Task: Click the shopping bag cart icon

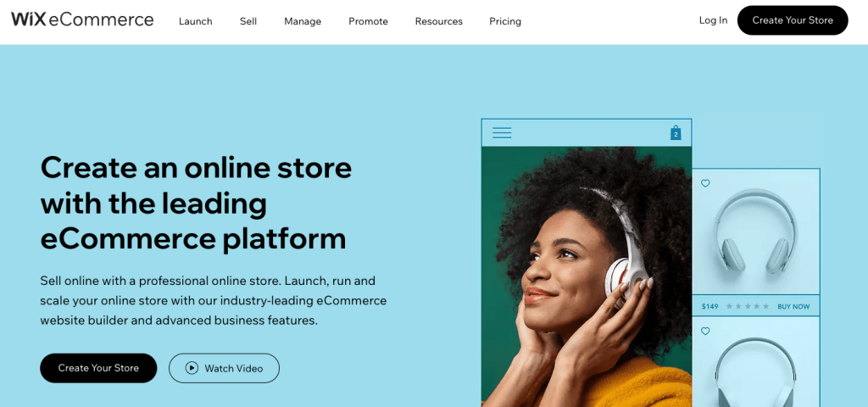Action: pyautogui.click(x=676, y=133)
